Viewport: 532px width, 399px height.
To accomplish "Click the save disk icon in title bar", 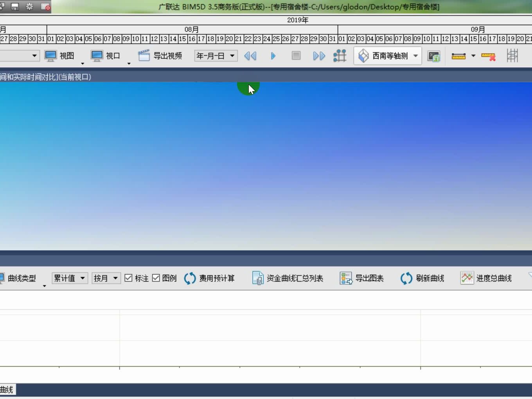I will point(15,7).
